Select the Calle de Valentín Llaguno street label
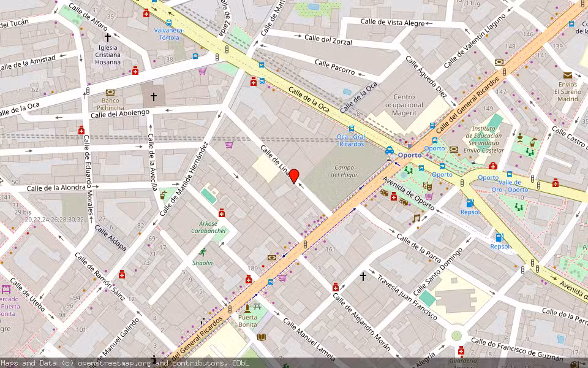Image resolution: width=588 pixels, height=368 pixels. pos(474,41)
